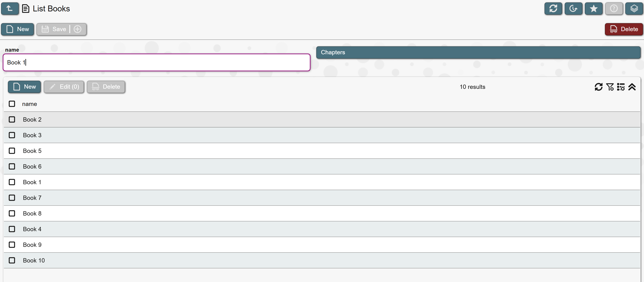This screenshot has height=282, width=644.
Task: Open the Book 5 row
Action: [32, 151]
